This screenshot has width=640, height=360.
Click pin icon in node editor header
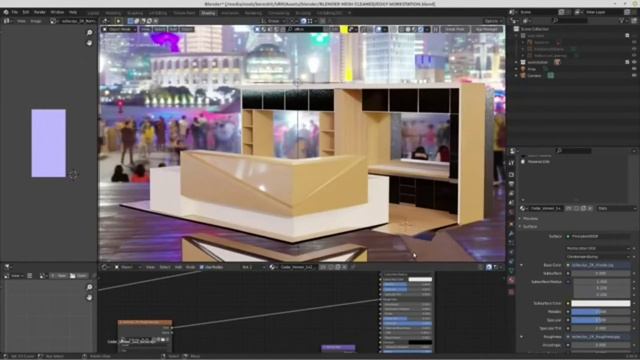tap(353, 267)
